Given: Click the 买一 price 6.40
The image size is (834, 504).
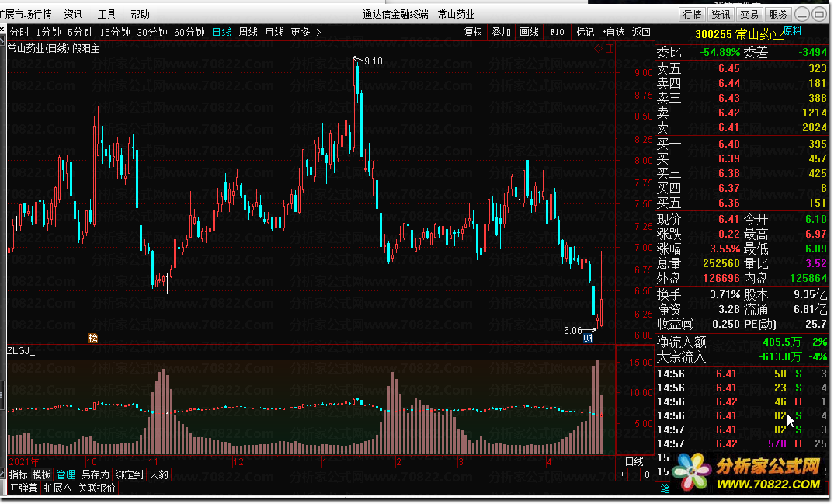Looking at the screenshot, I should click(728, 144).
